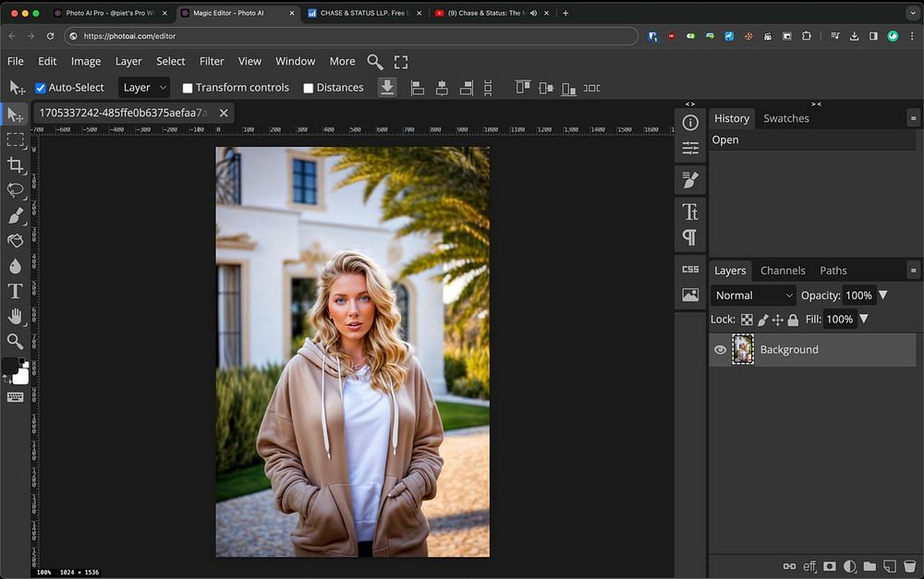Image resolution: width=924 pixels, height=579 pixels.
Task: Switch to the Channels tab
Action: (x=783, y=271)
